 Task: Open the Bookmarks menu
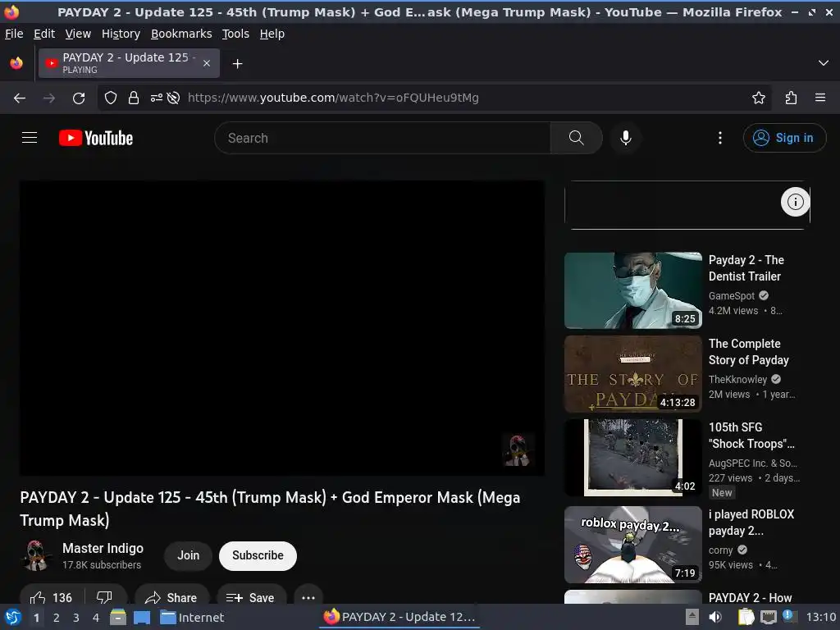(181, 34)
